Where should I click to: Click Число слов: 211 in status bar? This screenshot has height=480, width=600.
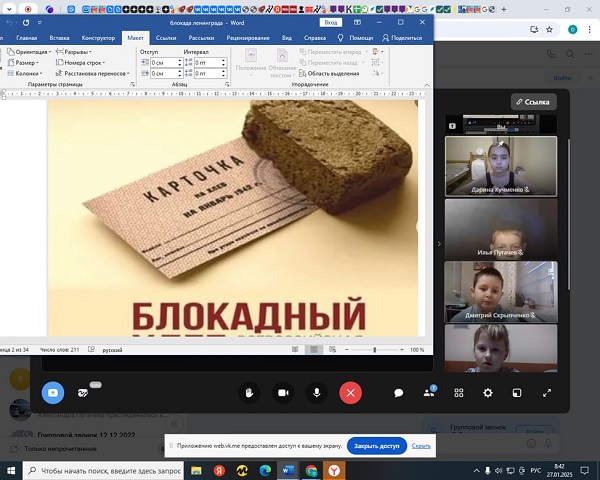point(59,350)
